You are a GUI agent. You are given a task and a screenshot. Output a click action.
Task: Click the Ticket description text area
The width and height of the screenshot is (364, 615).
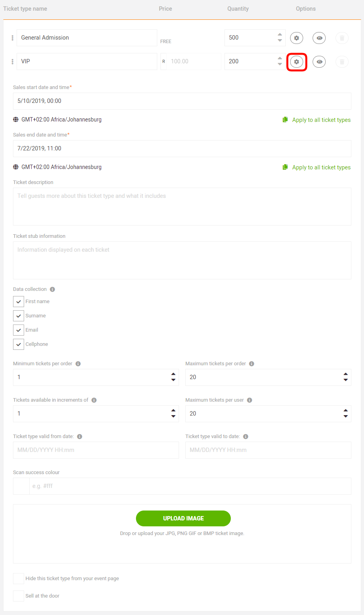[182, 206]
